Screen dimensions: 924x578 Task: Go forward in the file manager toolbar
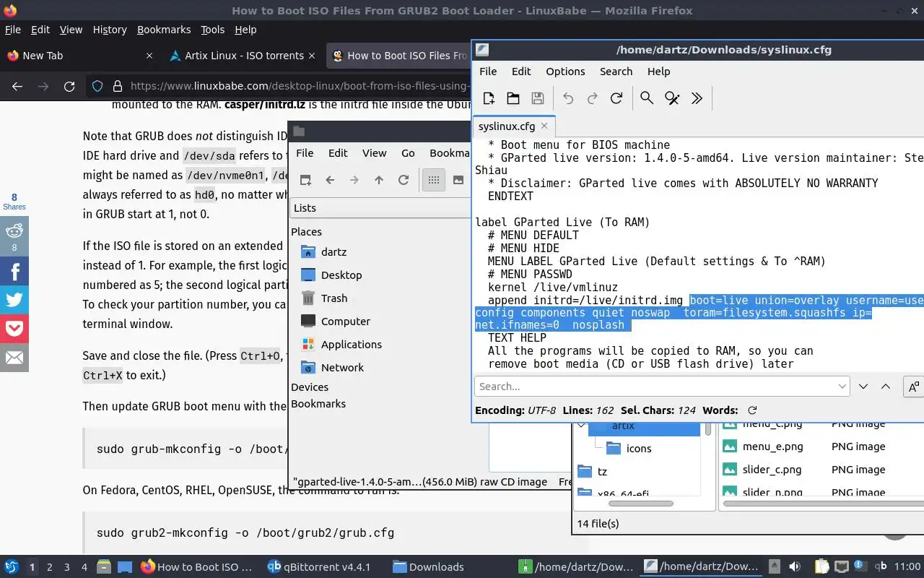click(354, 180)
